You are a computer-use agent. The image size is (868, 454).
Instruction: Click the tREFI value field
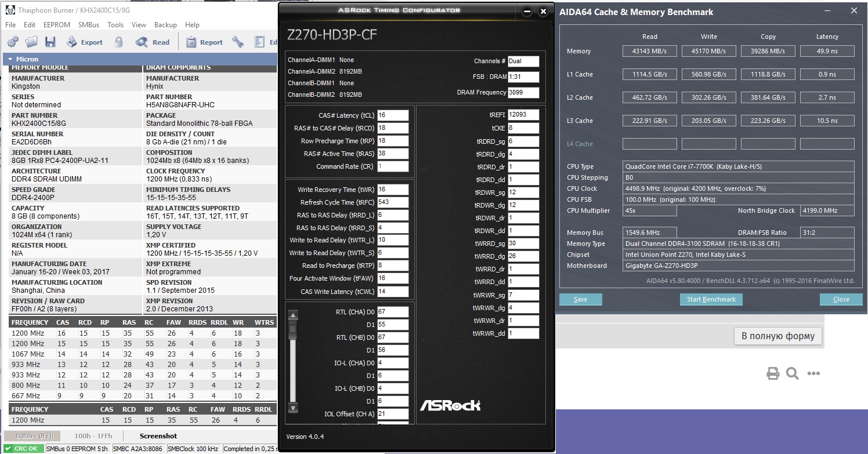pyautogui.click(x=523, y=115)
